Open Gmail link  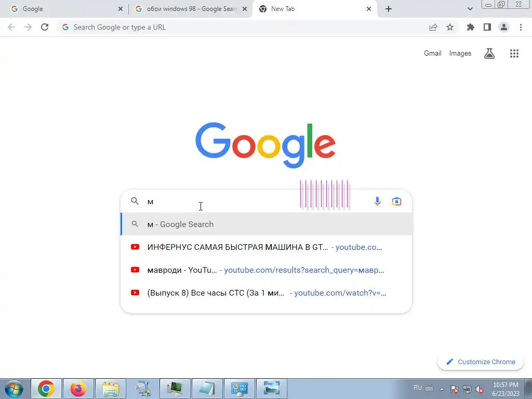(432, 54)
